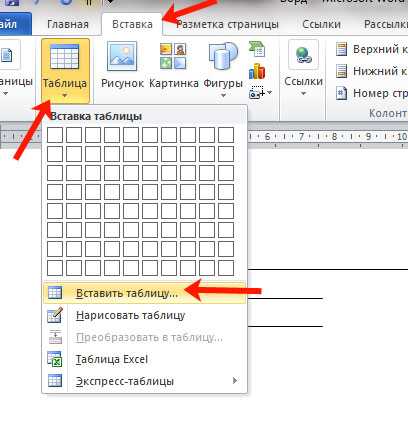Select the top-left cell of table grid
Viewport: 408px width, 421px height.
pyautogui.click(x=55, y=135)
